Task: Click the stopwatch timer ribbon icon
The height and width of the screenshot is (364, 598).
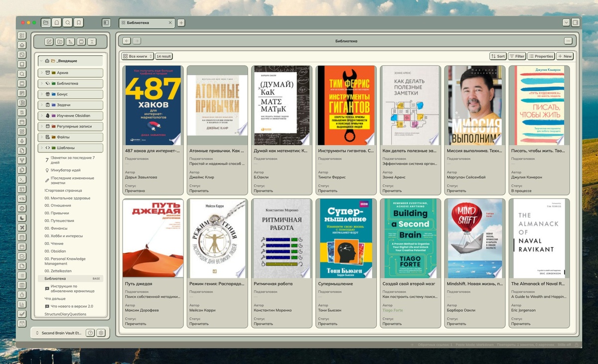Action: click(x=21, y=295)
